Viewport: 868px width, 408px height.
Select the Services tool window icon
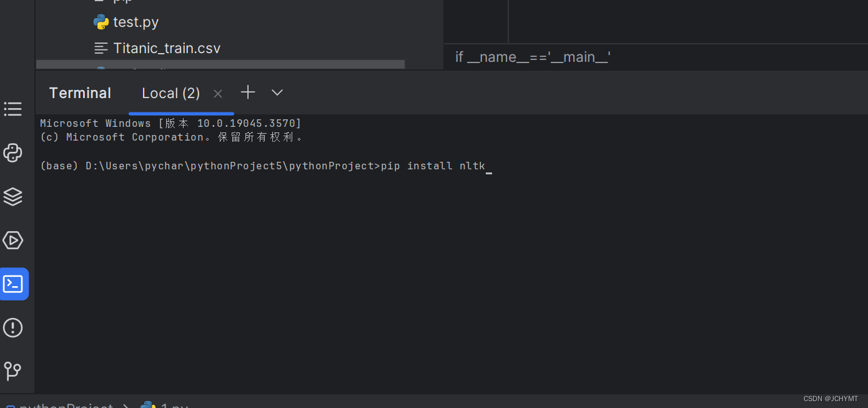pyautogui.click(x=12, y=196)
